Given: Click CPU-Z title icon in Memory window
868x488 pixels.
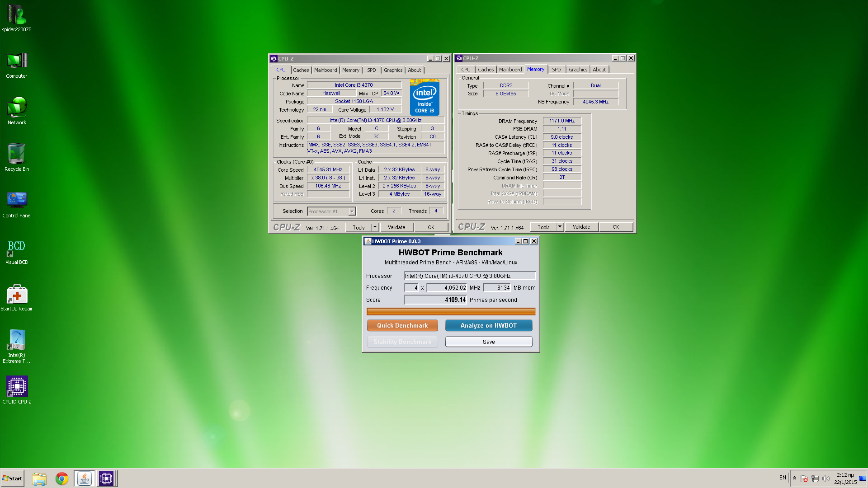Looking at the screenshot, I should [x=459, y=58].
